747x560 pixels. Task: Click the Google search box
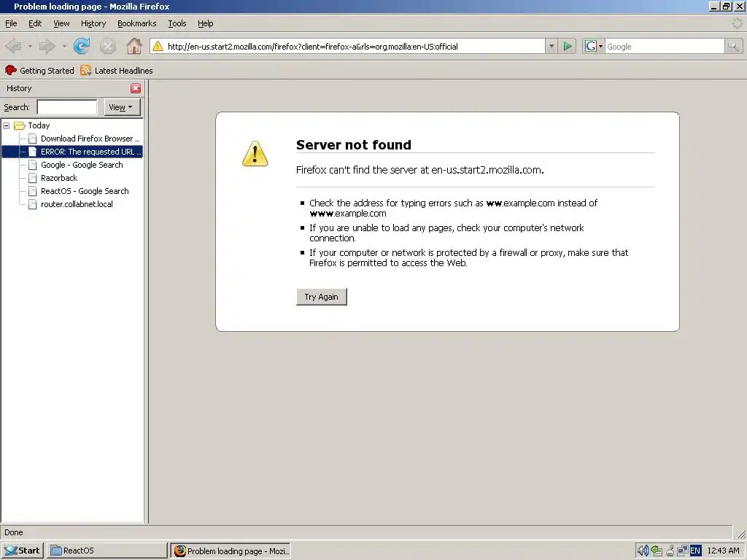pyautogui.click(x=665, y=46)
